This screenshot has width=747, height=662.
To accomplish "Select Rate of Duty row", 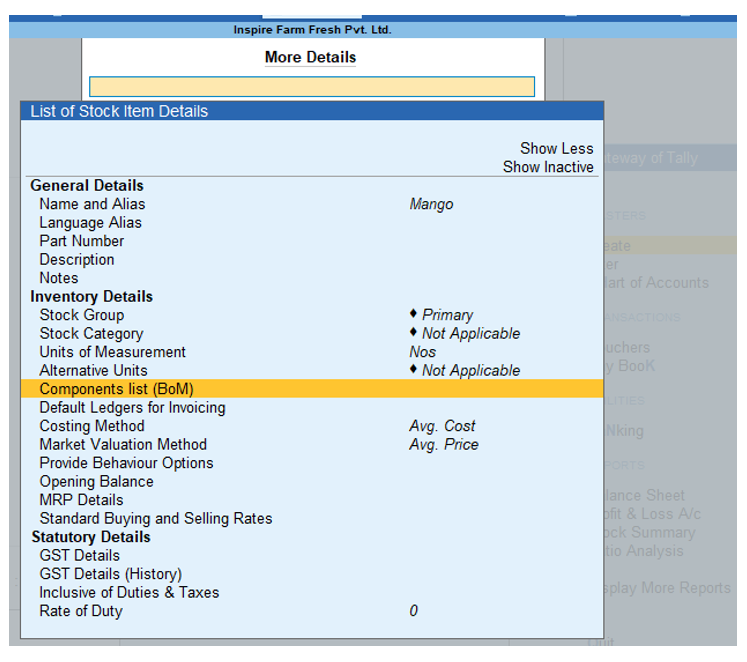I will coord(312,611).
